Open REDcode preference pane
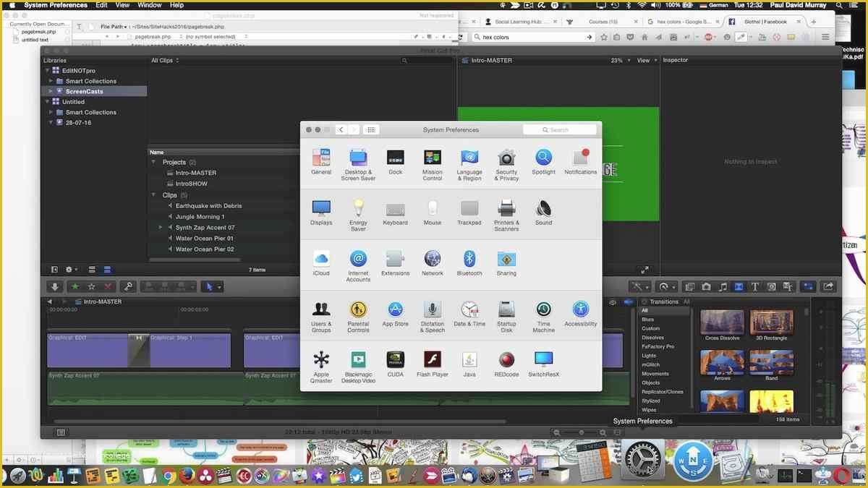This screenshot has width=868, height=488. click(506, 365)
